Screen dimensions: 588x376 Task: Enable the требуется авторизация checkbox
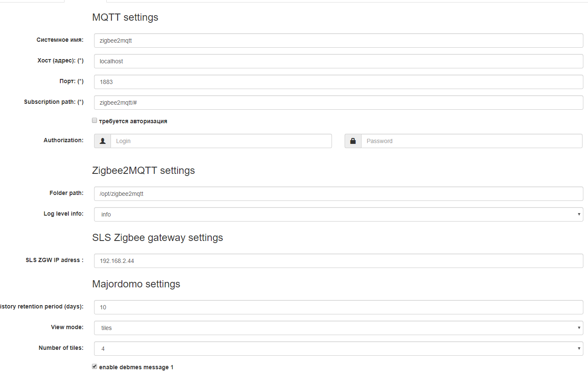click(x=94, y=121)
